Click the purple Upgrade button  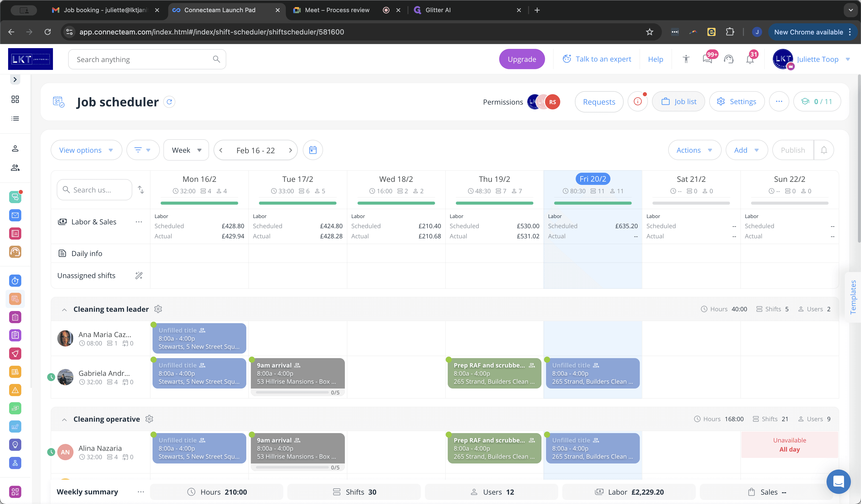pos(522,59)
